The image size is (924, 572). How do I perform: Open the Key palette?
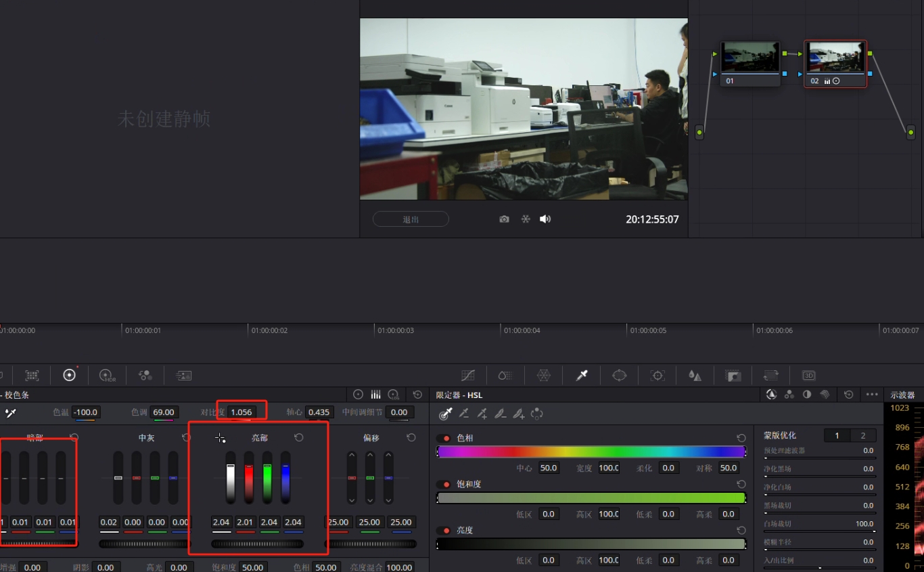click(733, 375)
